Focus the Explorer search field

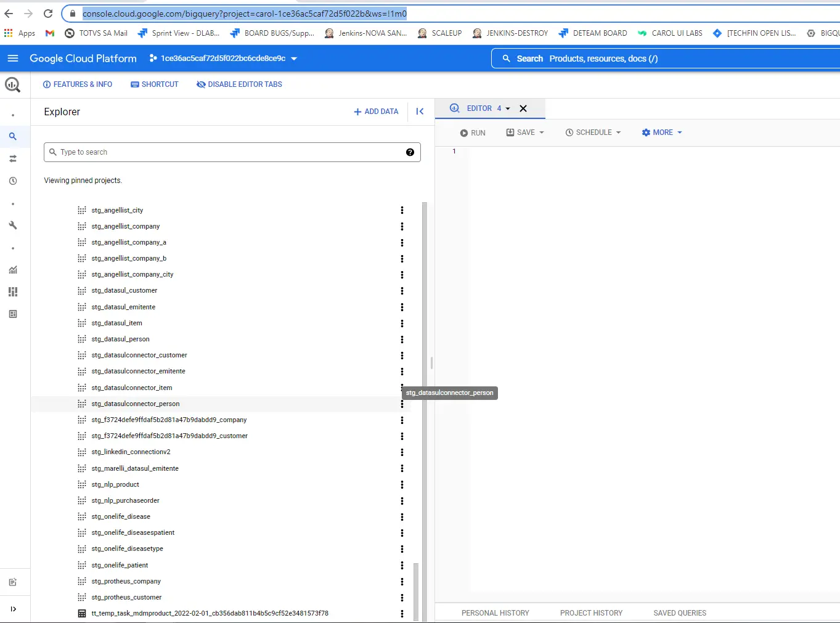pyautogui.click(x=232, y=152)
